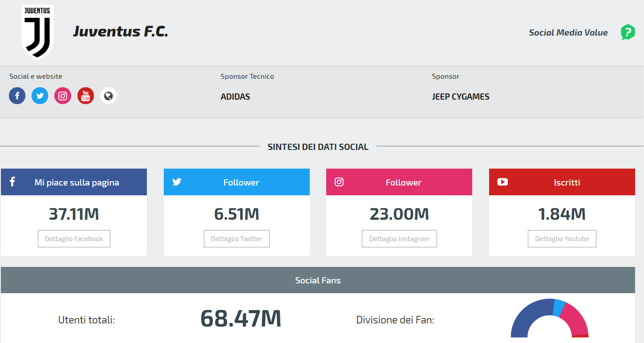The height and width of the screenshot is (343, 644).
Task: Open the YouTube social icon link
Action: click(x=85, y=96)
